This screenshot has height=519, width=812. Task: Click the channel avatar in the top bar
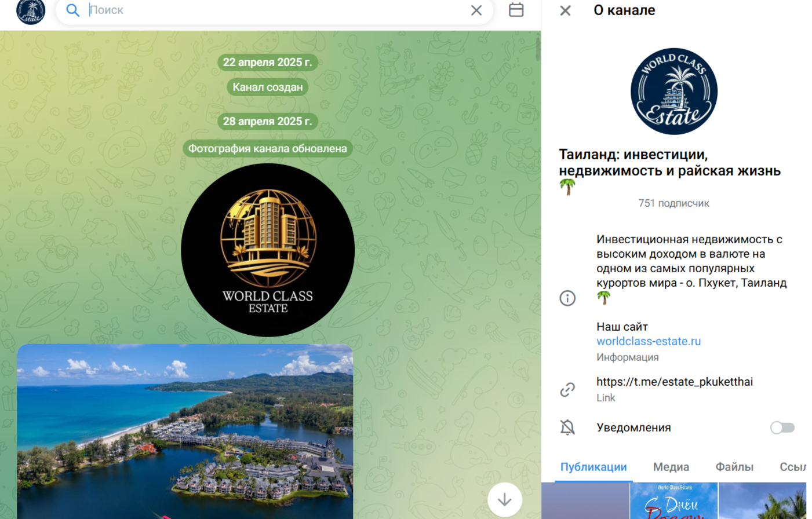31,10
